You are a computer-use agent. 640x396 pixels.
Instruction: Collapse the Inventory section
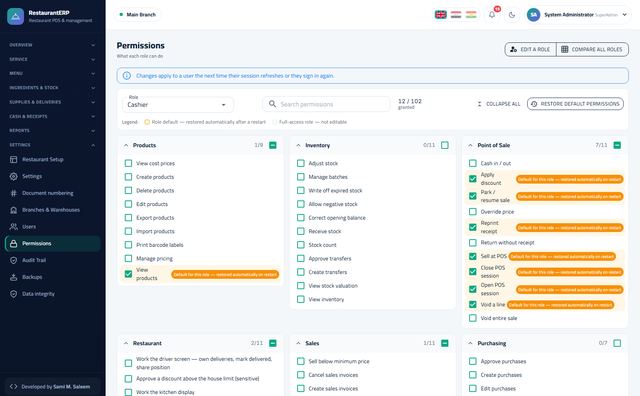298,145
